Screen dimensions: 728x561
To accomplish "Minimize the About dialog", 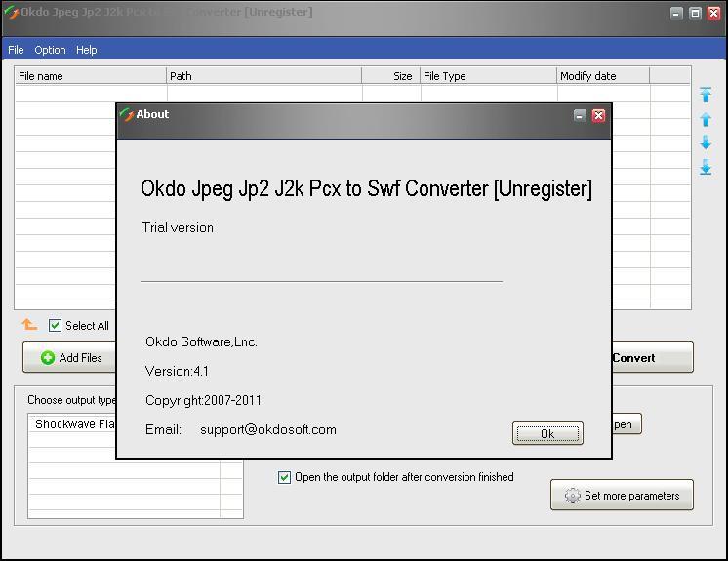I will (580, 115).
